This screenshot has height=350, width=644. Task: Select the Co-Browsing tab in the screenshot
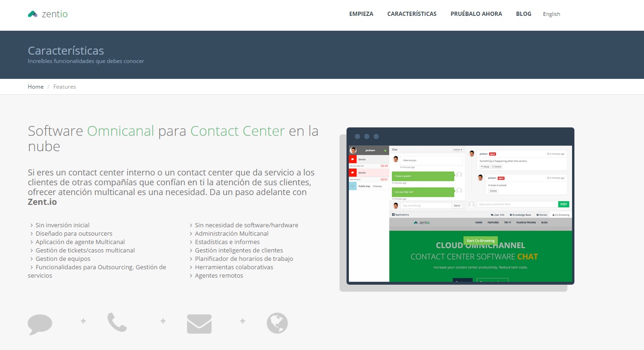click(x=561, y=215)
